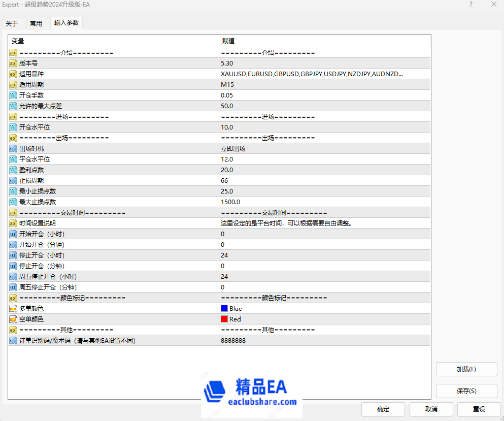Confirm with the 确定 button

pyautogui.click(x=383, y=409)
